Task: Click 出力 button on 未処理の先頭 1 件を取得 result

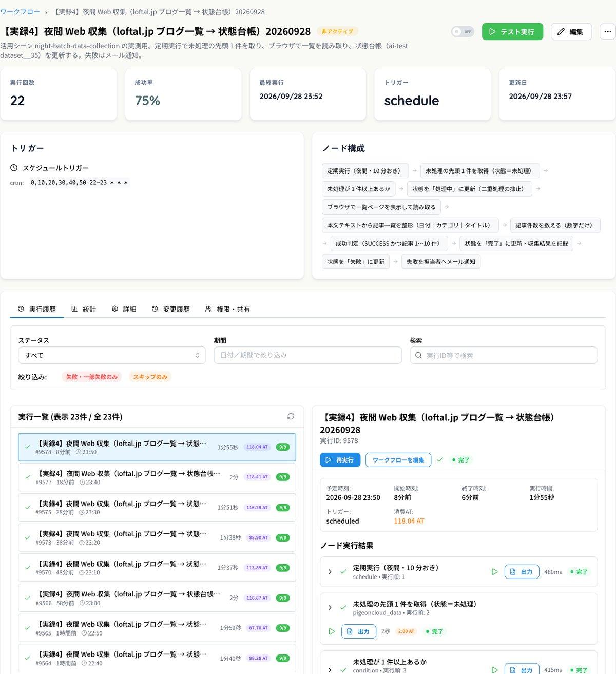Action: click(x=359, y=631)
